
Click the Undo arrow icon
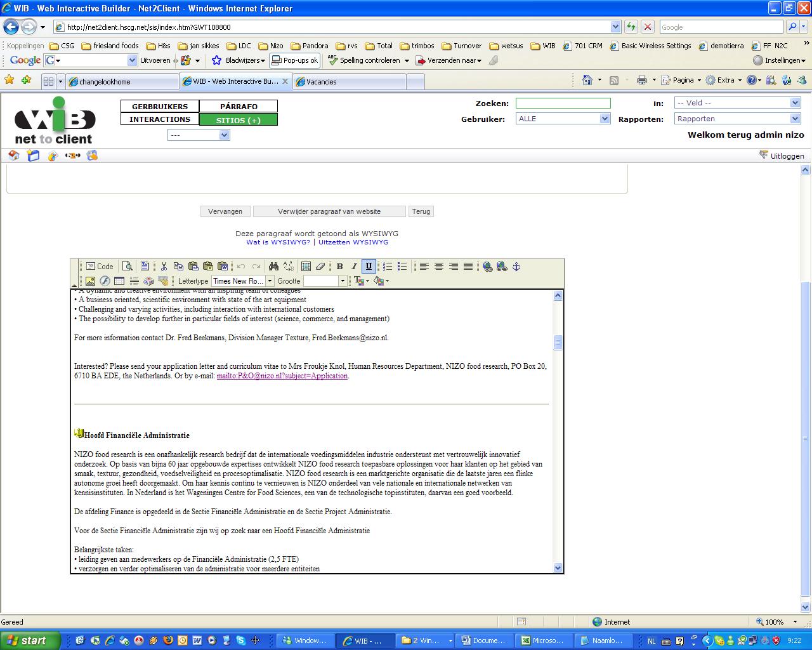tap(241, 267)
